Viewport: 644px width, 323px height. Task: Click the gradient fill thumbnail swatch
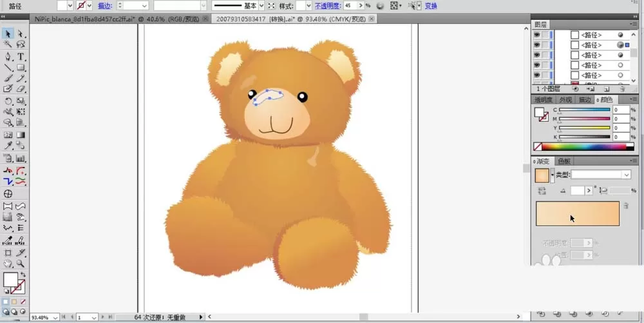542,175
